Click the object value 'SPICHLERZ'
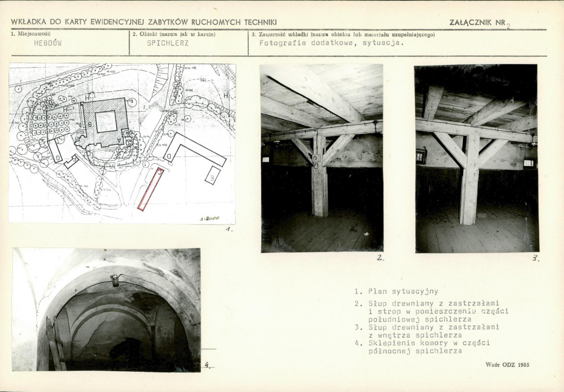 pyautogui.click(x=167, y=43)
